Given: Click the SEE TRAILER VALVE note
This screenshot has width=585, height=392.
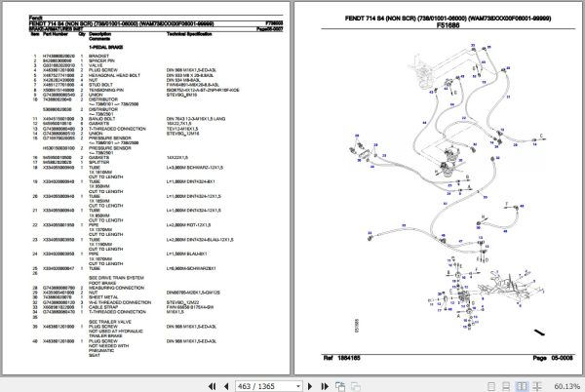Looking at the screenshot, I should (110, 322).
